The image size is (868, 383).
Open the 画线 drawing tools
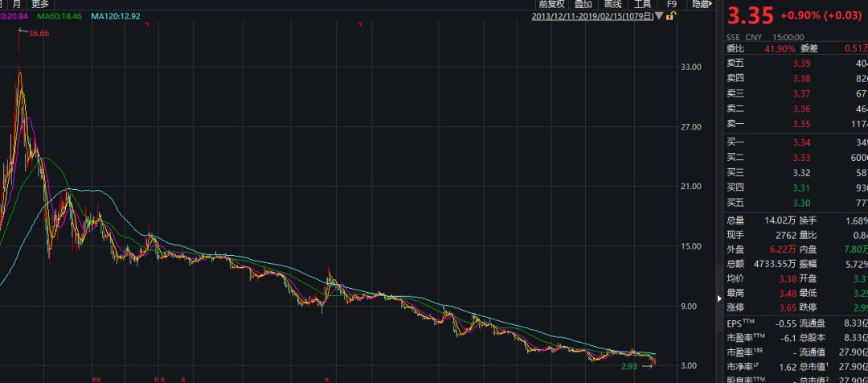click(x=612, y=4)
